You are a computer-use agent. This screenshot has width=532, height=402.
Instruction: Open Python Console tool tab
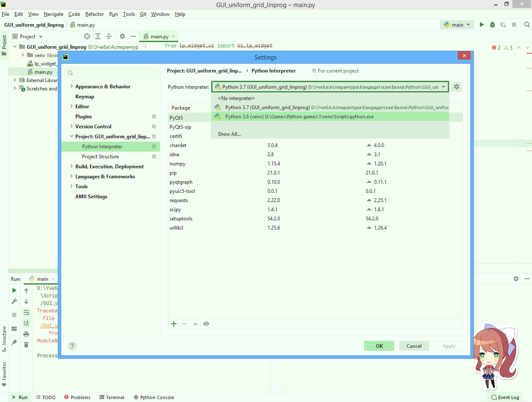point(153,397)
